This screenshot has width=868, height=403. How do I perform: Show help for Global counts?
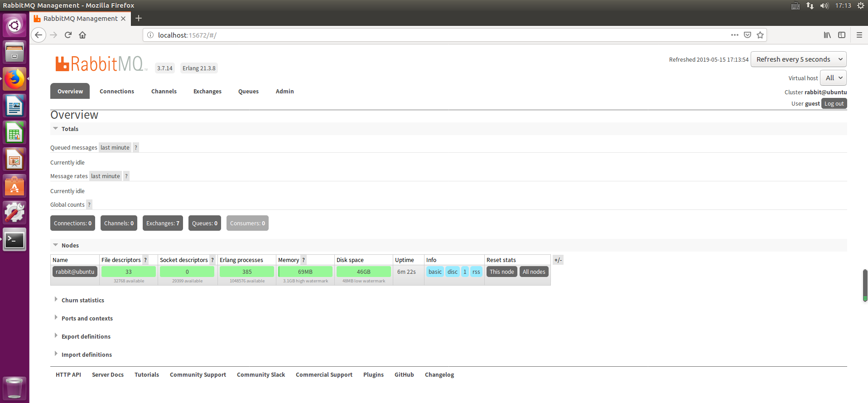pyautogui.click(x=89, y=204)
